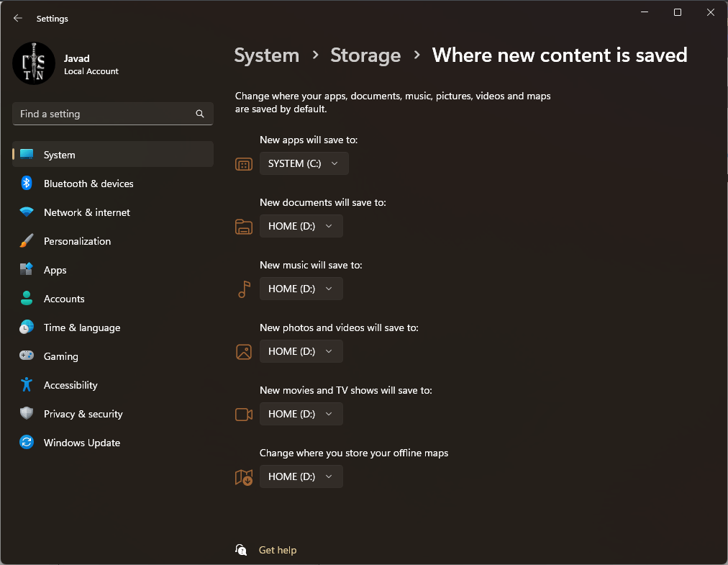Viewport: 728px width, 565px height.
Task: Click the Javad profile avatar
Action: coord(34,63)
